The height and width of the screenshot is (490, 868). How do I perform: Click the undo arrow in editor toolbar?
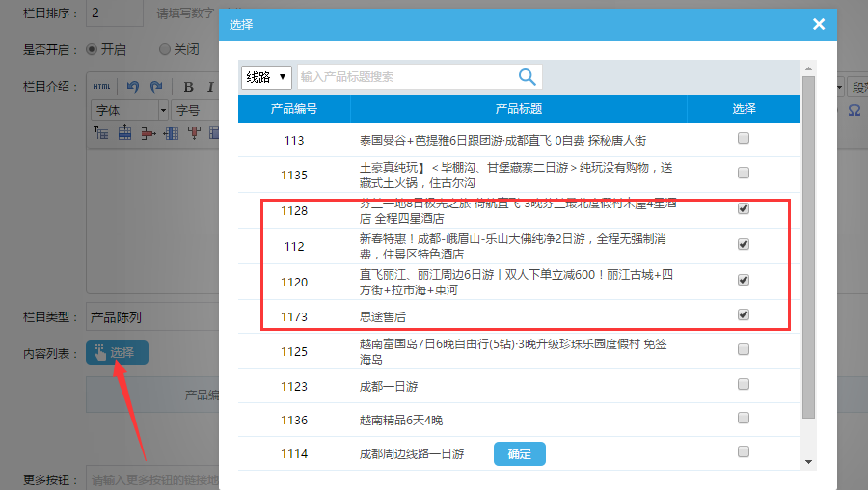132,87
